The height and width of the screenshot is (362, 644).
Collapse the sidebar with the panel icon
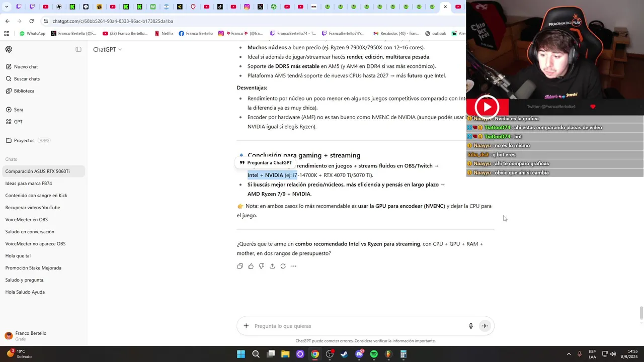tap(78, 49)
